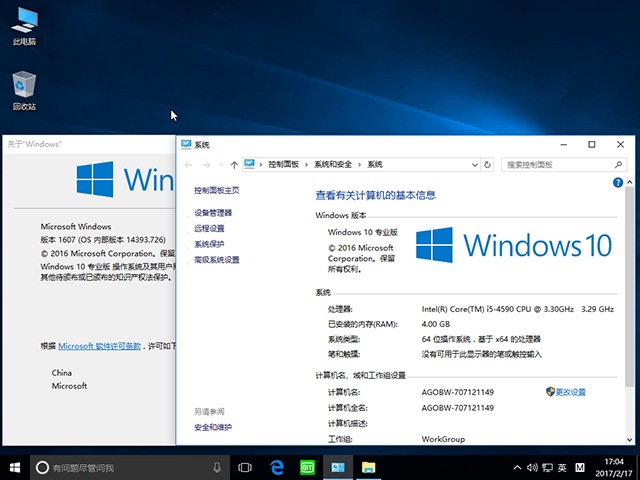The width and height of the screenshot is (640, 480).
Task: Click scrollbar down arrow in System window
Action: click(629, 440)
